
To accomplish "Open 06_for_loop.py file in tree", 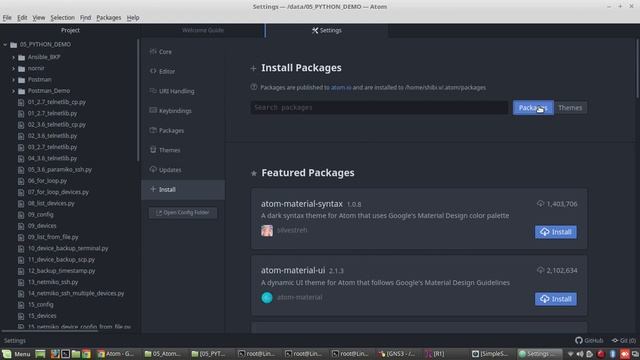I will (x=47, y=181).
